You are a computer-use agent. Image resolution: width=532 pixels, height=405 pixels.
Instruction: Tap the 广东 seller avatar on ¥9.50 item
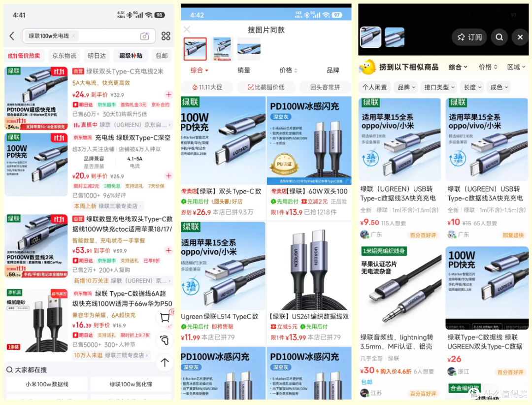[365, 234]
